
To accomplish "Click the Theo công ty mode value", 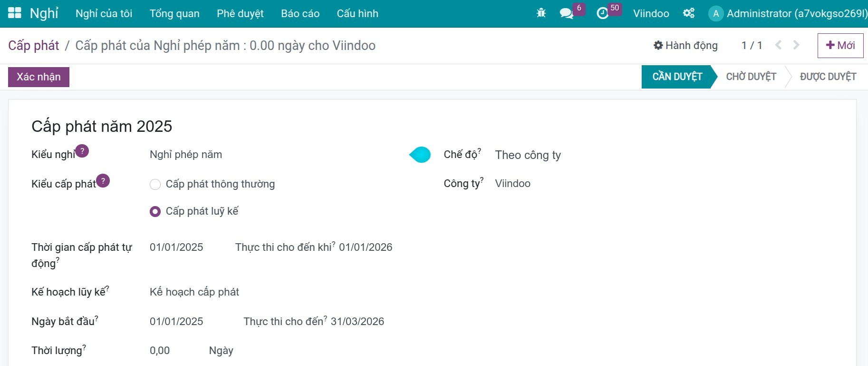I will click(x=528, y=155).
